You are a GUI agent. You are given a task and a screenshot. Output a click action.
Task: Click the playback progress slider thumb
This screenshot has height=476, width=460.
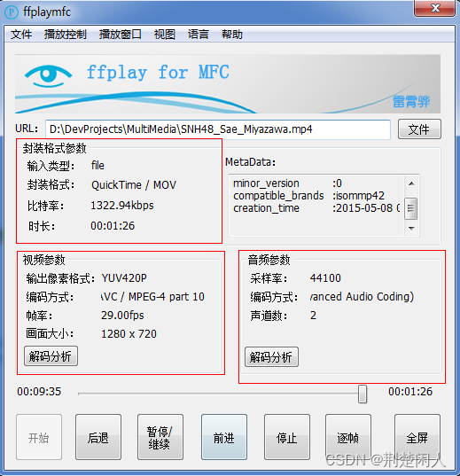[x=362, y=394]
